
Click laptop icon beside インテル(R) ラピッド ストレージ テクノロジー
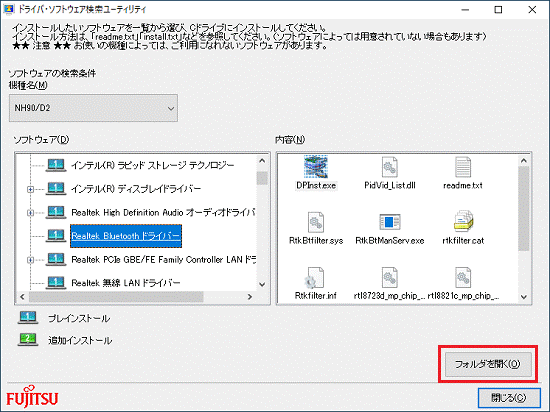pyautogui.click(x=56, y=165)
